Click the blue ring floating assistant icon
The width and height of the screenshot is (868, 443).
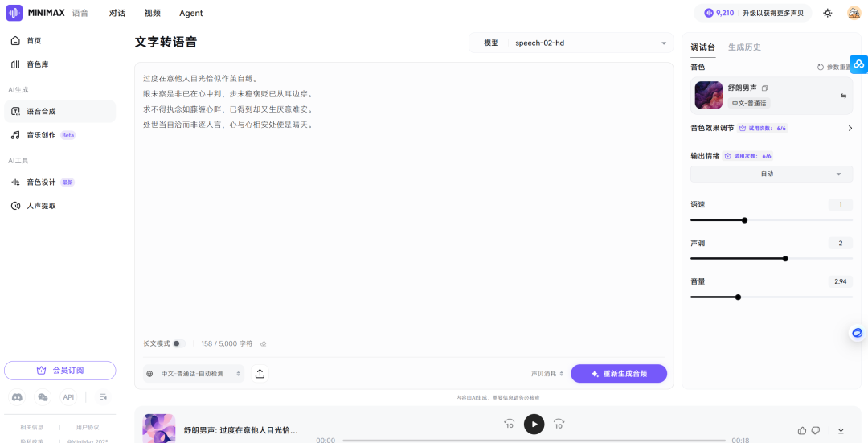857,333
